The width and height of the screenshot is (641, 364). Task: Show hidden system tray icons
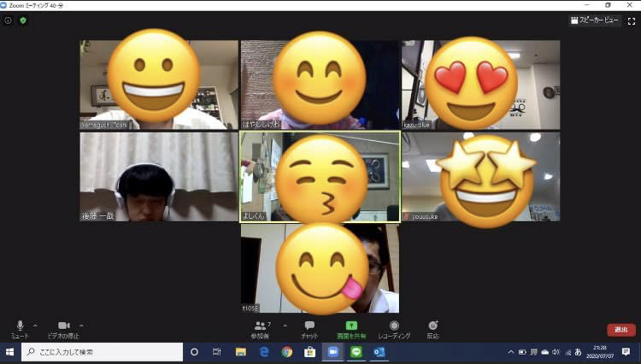coord(511,352)
